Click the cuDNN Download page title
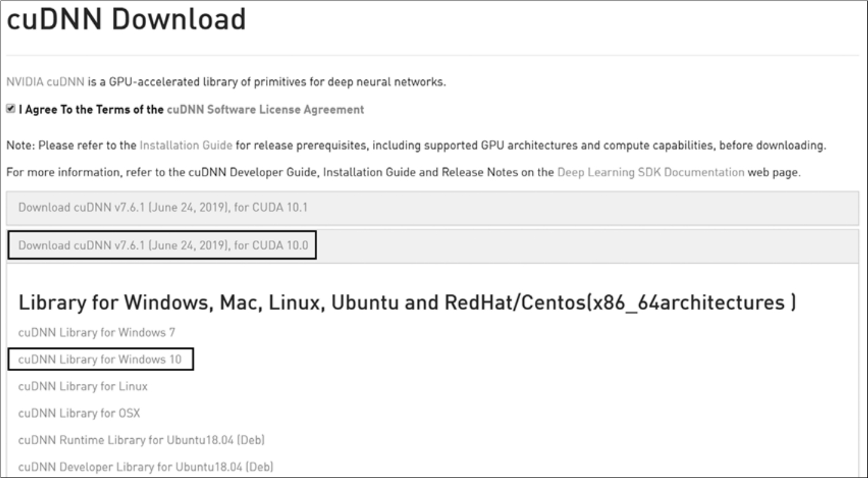Viewport: 868px width, 478px height. (x=126, y=20)
